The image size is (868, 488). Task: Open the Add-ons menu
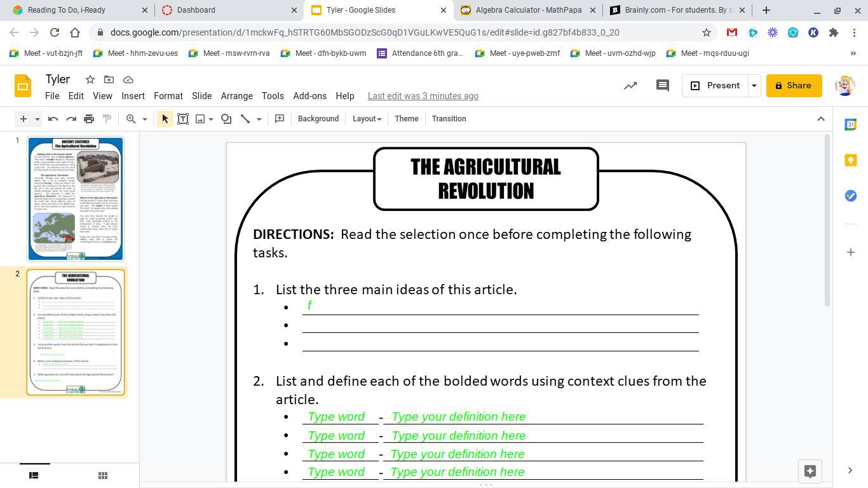309,96
